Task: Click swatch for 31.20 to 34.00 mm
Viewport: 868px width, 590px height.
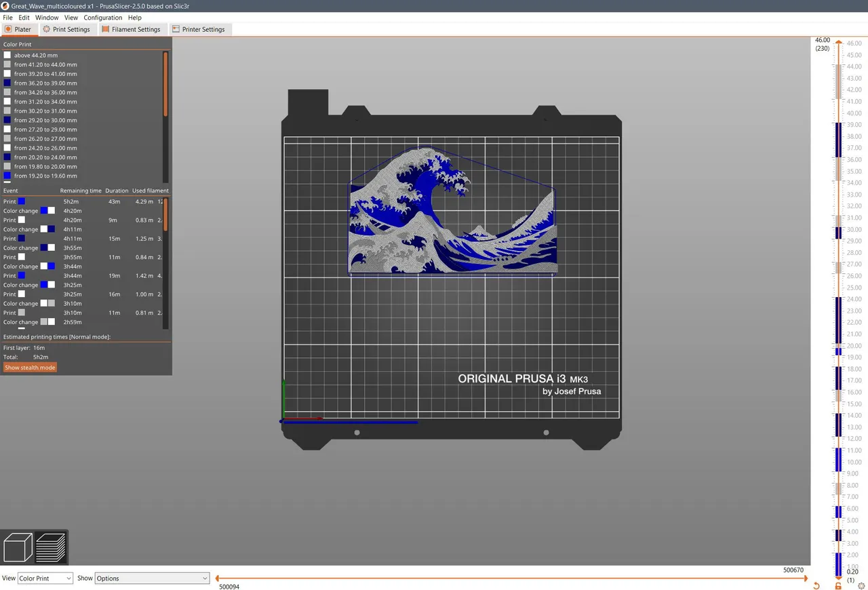Action: (7, 102)
